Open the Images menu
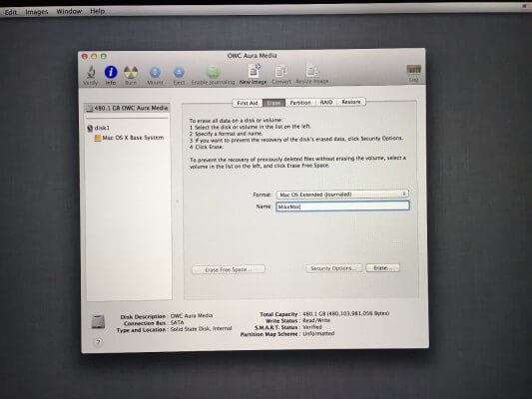The width and height of the screenshot is (532, 399). tap(37, 12)
